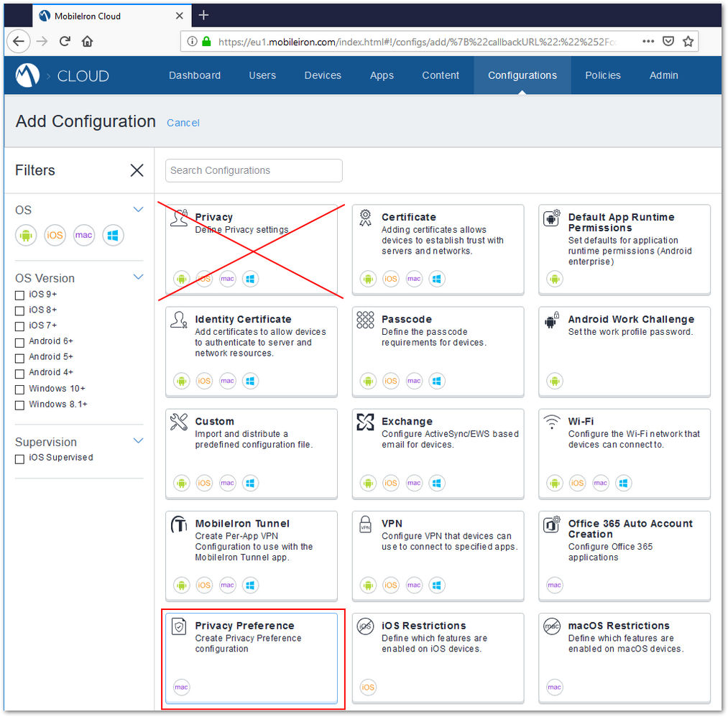The image size is (728, 717).
Task: Switch to the Devices tab
Action: click(323, 75)
